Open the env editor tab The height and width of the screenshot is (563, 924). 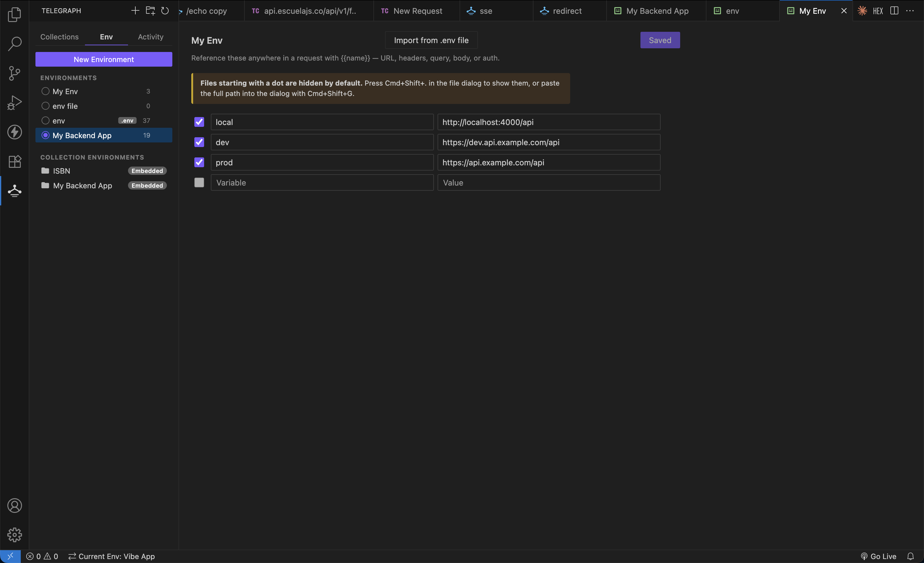743,11
